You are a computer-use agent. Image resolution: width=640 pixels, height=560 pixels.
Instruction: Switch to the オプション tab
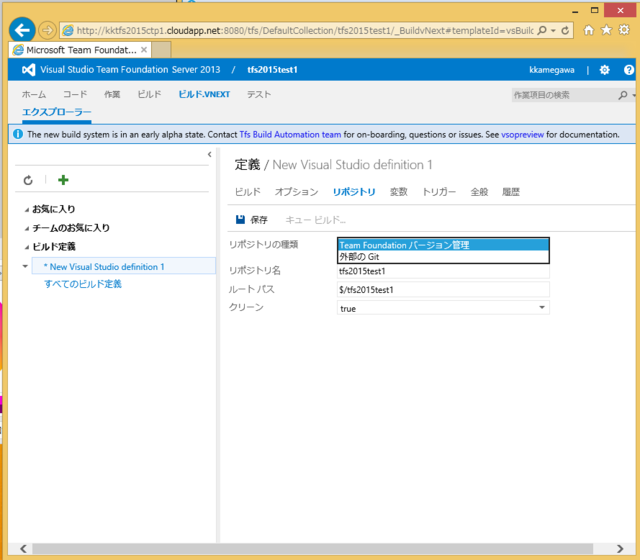tap(296, 192)
